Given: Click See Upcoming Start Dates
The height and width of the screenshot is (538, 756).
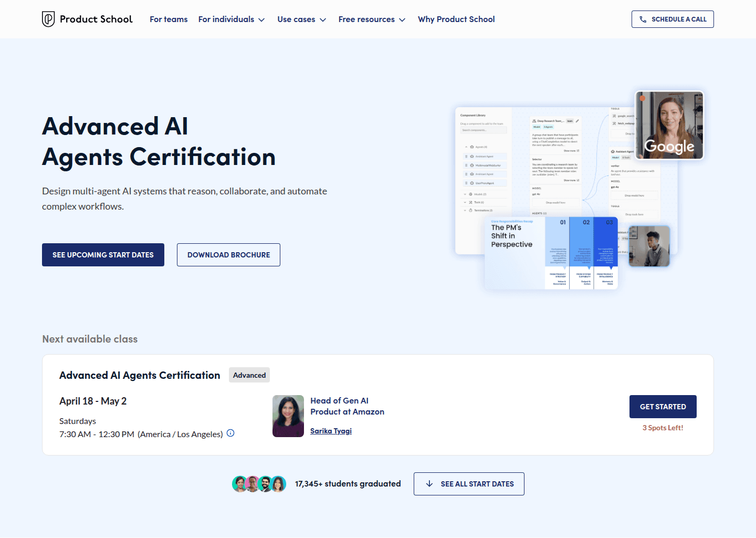Looking at the screenshot, I should pos(103,255).
